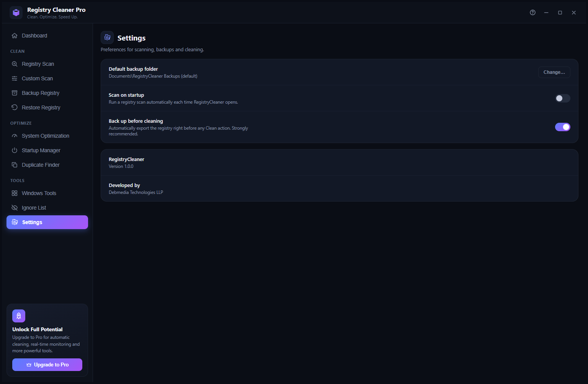Open the help question mark icon
The width and height of the screenshot is (588, 384).
click(532, 13)
